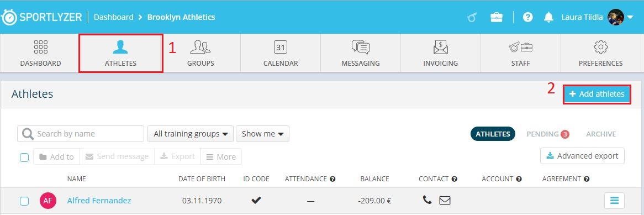Click the Advanced export button
Image resolution: width=644 pixels, height=215 pixels.
tap(582, 156)
